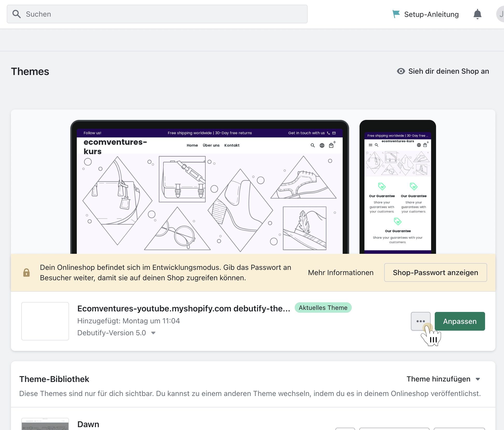
Task: Open the Mehr Informationen link
Action: pyautogui.click(x=341, y=272)
